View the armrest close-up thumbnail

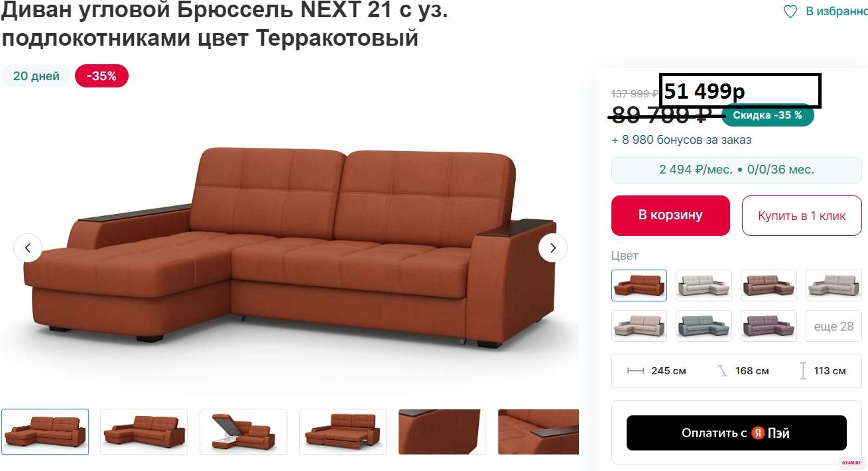(x=442, y=432)
